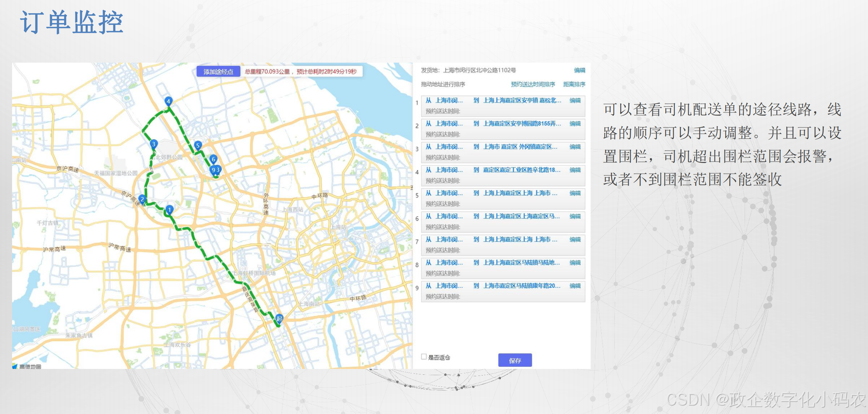Viewport: 868px width, 414px height.
Task: Select route row 4 嘉定工业区胜辛北路 address
Action: [521, 170]
